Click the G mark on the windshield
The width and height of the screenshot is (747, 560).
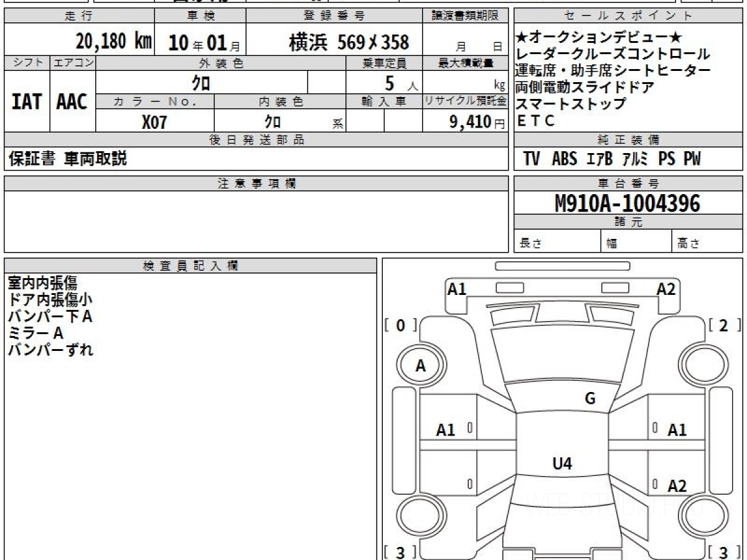(590, 399)
